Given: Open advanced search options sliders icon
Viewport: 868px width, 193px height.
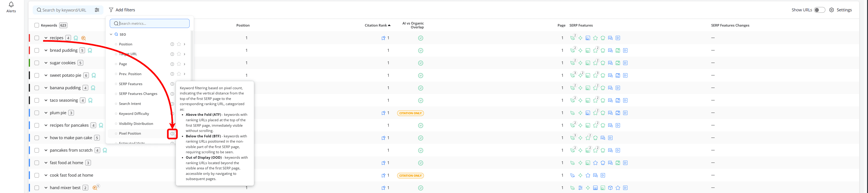Looking at the screenshot, I should pyautogui.click(x=97, y=10).
